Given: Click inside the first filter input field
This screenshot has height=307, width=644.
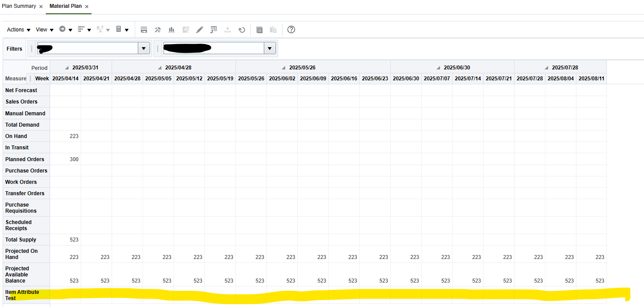Looking at the screenshot, I should click(x=88, y=48).
